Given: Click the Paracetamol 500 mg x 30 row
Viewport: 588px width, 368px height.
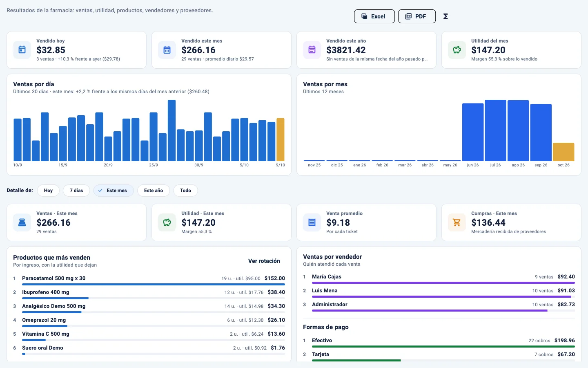Looking at the screenshot, I should click(x=149, y=280).
